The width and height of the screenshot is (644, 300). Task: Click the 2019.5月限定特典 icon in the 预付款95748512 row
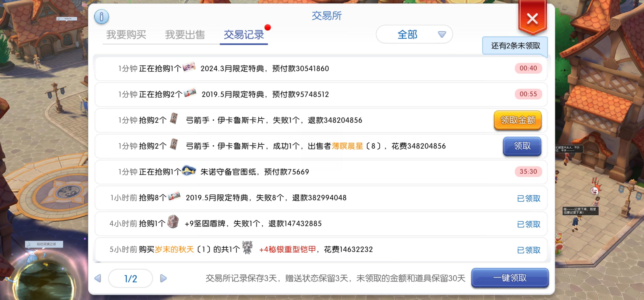[x=190, y=93]
